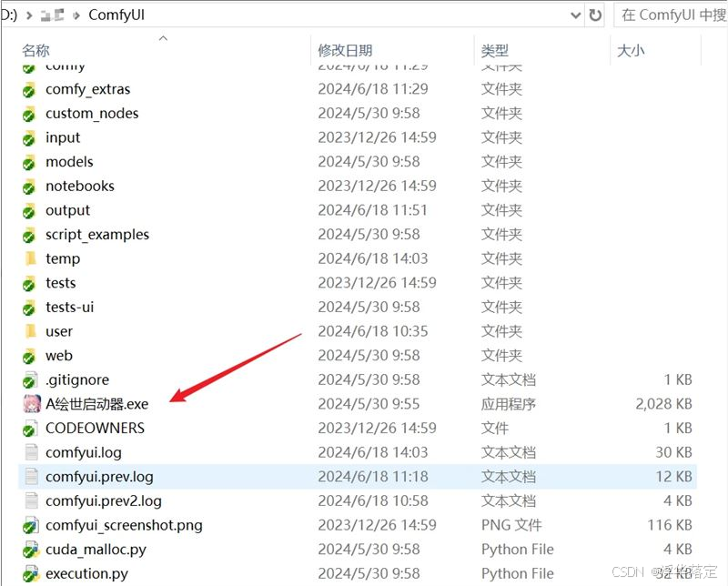Select the cuda_malloc.py file name

tap(96, 550)
